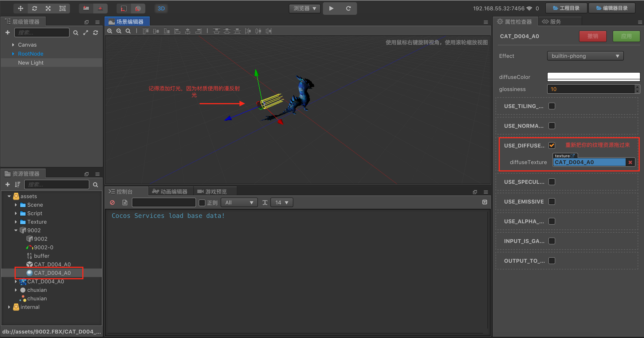
Task: Expand the Canvas node in hierarchy
Action: [13, 45]
